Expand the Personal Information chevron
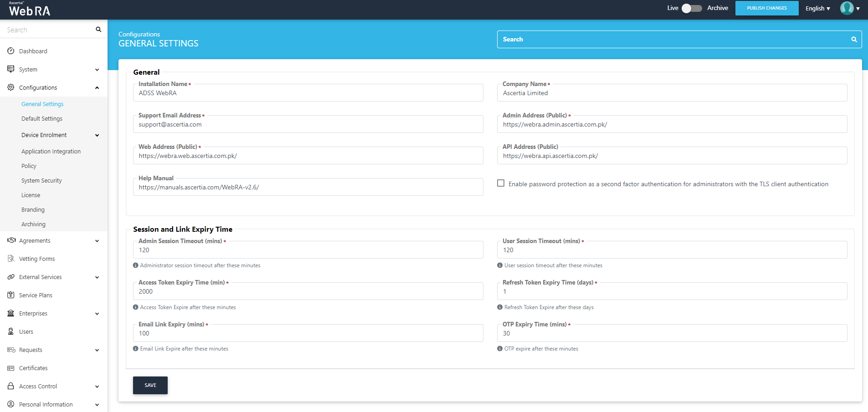The height and width of the screenshot is (412, 868). pyautogui.click(x=97, y=405)
